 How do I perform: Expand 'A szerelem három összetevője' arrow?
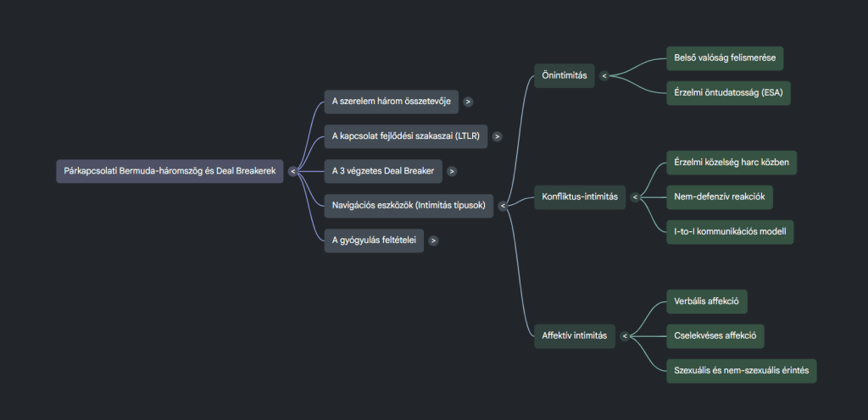click(468, 102)
